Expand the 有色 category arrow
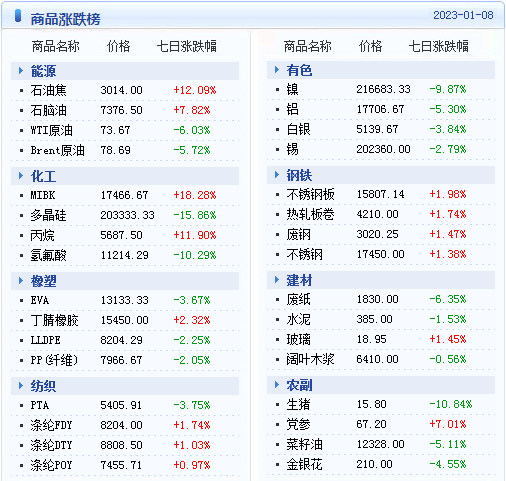 tap(277, 70)
